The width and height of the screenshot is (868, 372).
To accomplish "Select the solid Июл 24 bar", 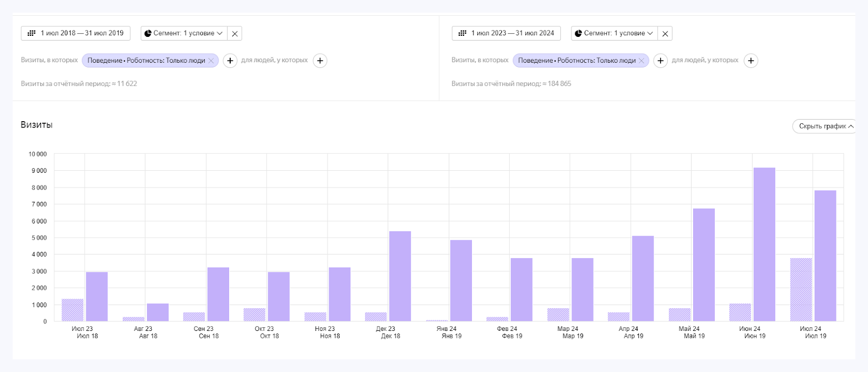I will coord(825,256).
